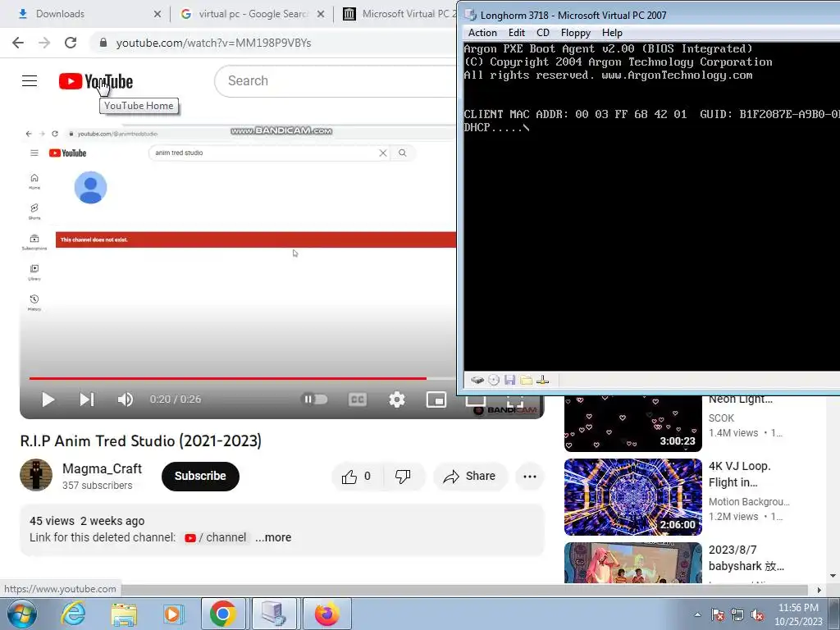Open video settings gear
The width and height of the screenshot is (840, 630).
(397, 399)
